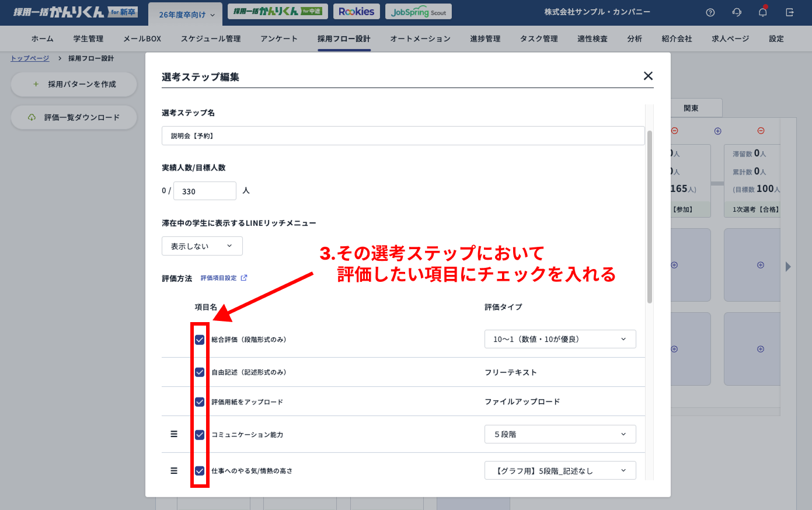Open the 26年度卒向け year dropdown
This screenshot has height=510, width=812.
click(x=186, y=15)
